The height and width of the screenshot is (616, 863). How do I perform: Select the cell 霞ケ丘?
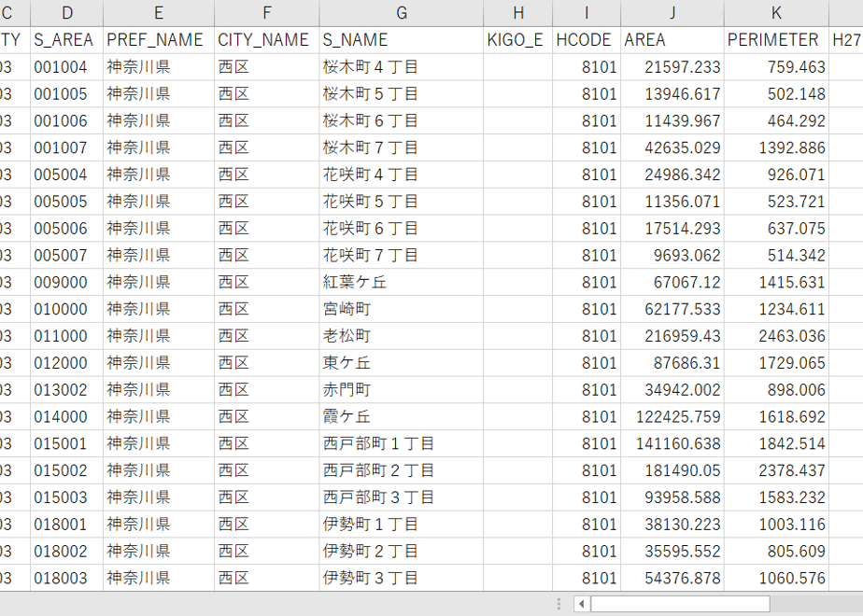pyautogui.click(x=402, y=417)
